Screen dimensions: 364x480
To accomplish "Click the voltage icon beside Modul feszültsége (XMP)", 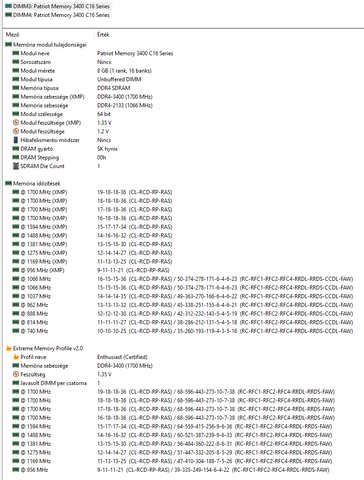I will tap(16, 122).
